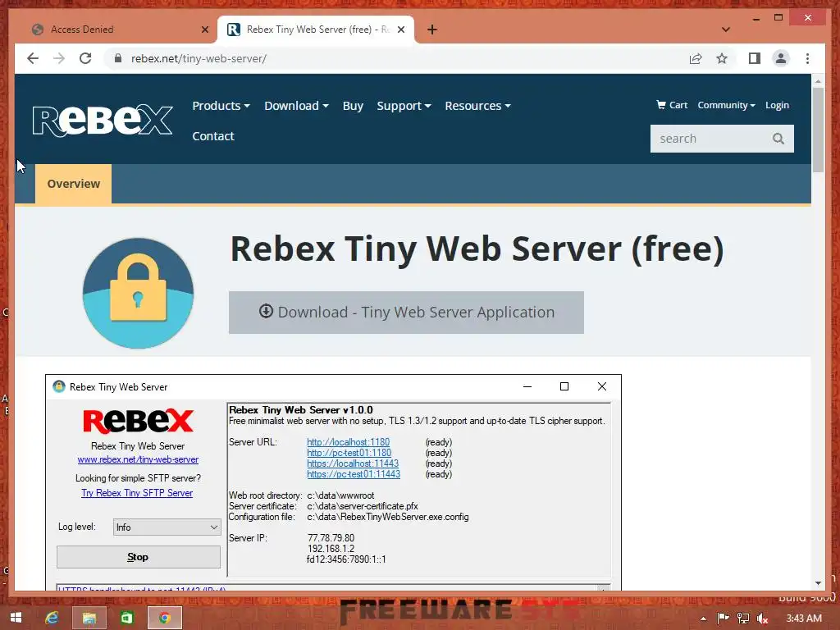
Task: Show hidden system tray icons
Action: [703, 619]
